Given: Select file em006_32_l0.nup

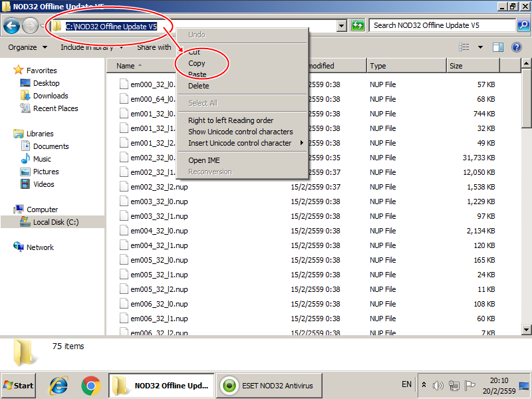Looking at the screenshot, I should [159, 304].
